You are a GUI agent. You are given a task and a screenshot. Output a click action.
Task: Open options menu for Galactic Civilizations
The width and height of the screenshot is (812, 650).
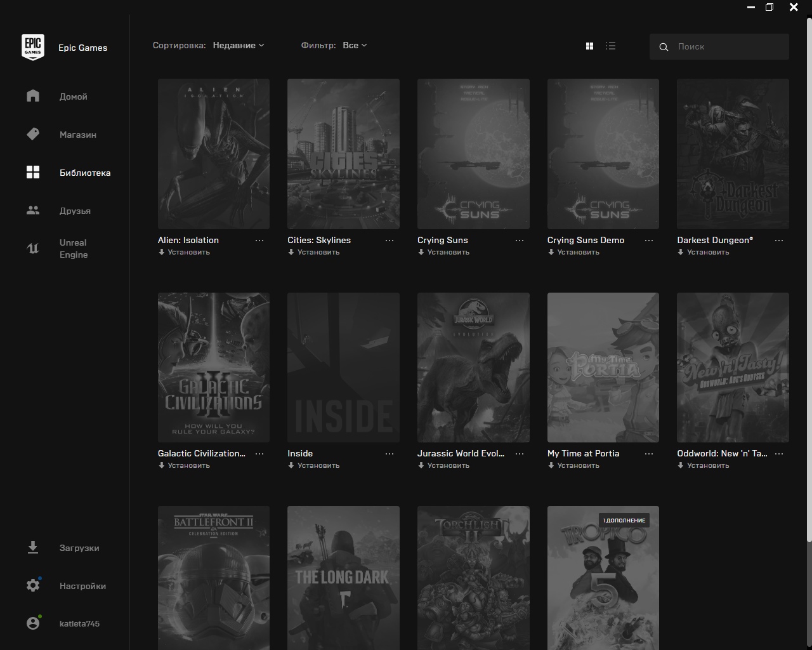coord(259,454)
